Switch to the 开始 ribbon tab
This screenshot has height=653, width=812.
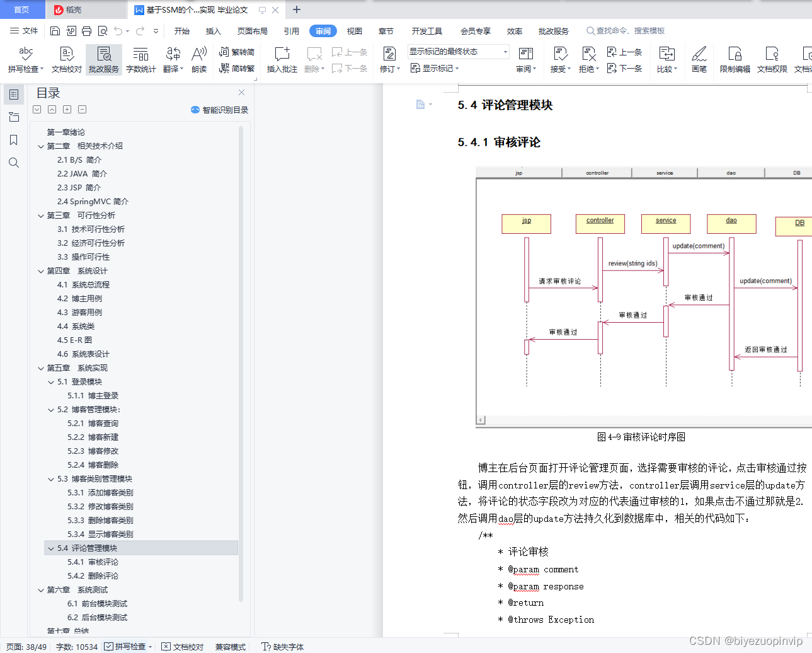coord(182,31)
